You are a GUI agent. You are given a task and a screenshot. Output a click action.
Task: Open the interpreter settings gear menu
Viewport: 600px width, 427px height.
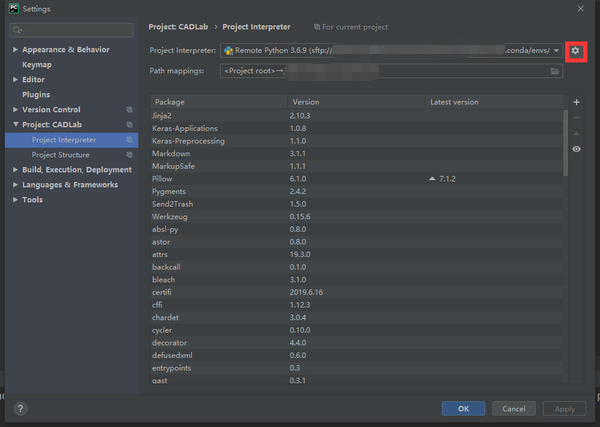(575, 50)
